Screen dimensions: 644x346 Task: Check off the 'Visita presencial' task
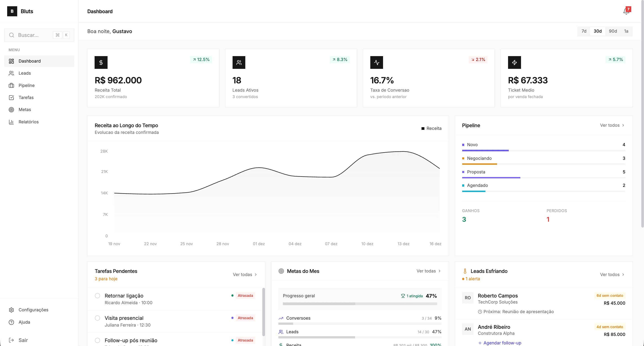(x=97, y=318)
